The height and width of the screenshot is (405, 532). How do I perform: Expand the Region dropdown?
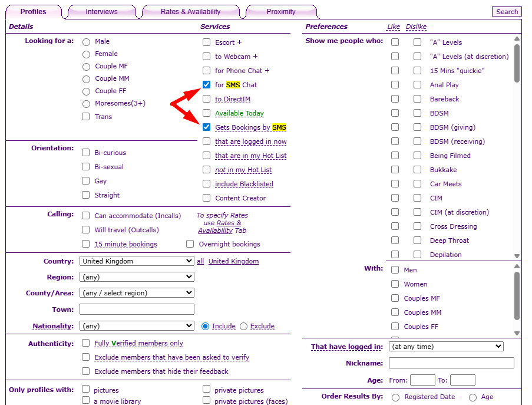pyautogui.click(x=137, y=277)
